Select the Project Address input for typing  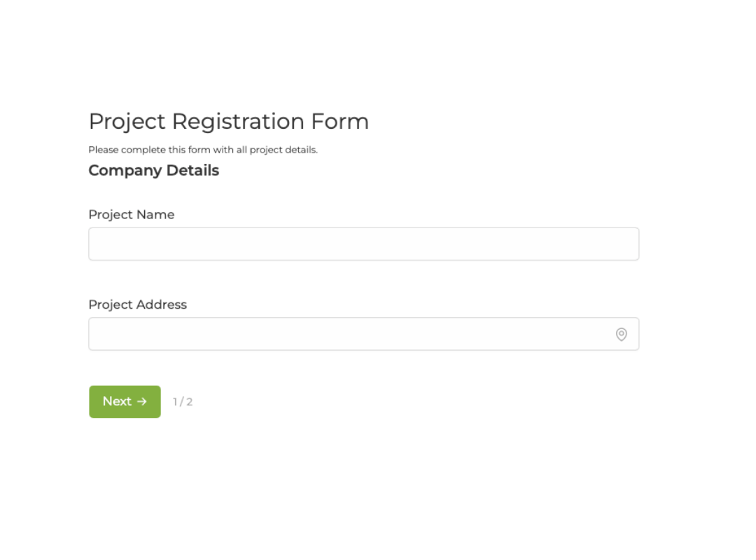coord(350,334)
